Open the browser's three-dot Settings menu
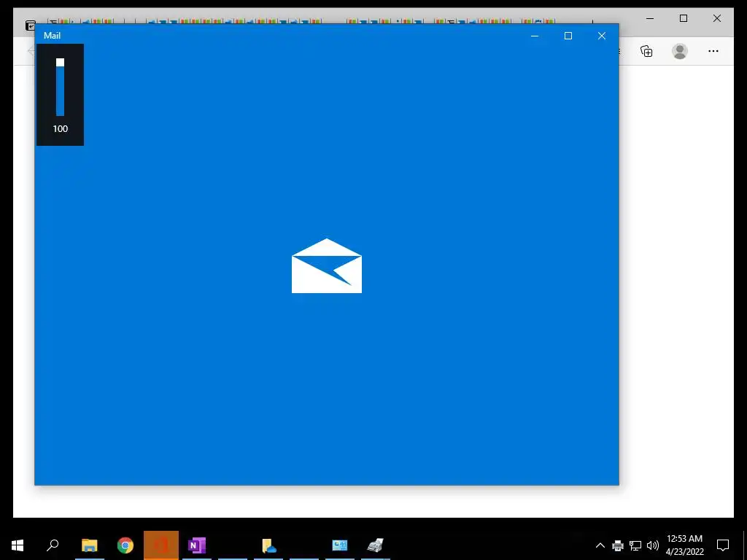The width and height of the screenshot is (747, 560). (713, 51)
